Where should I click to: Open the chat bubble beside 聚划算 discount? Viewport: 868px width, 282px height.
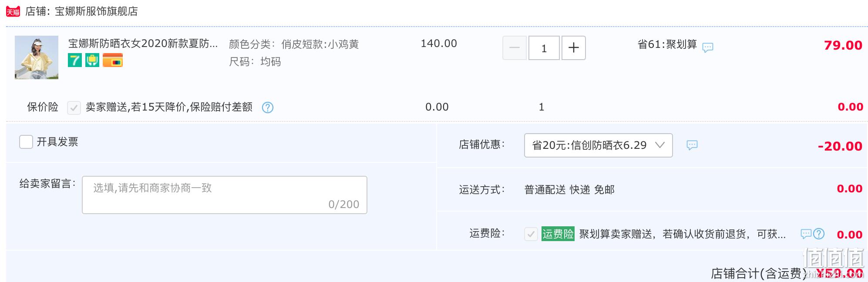tap(708, 47)
